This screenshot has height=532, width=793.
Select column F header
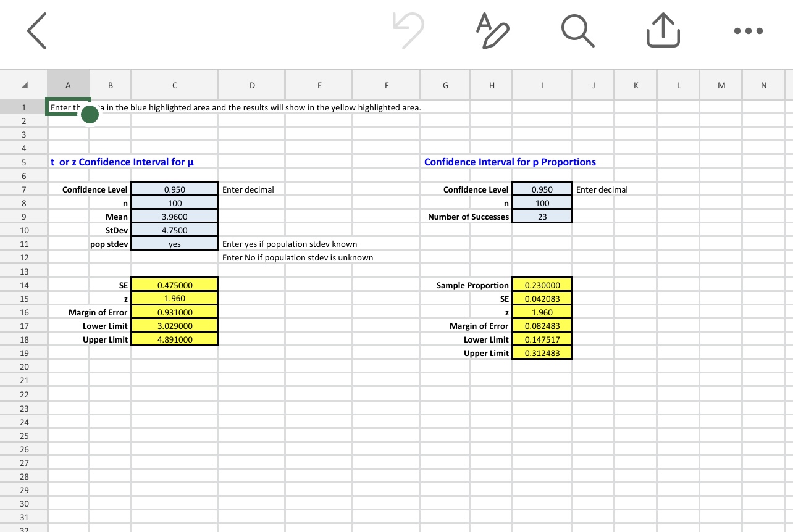(x=386, y=85)
